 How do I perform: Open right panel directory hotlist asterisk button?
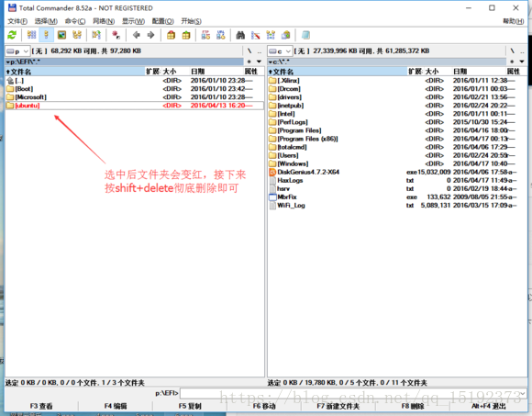512,62
